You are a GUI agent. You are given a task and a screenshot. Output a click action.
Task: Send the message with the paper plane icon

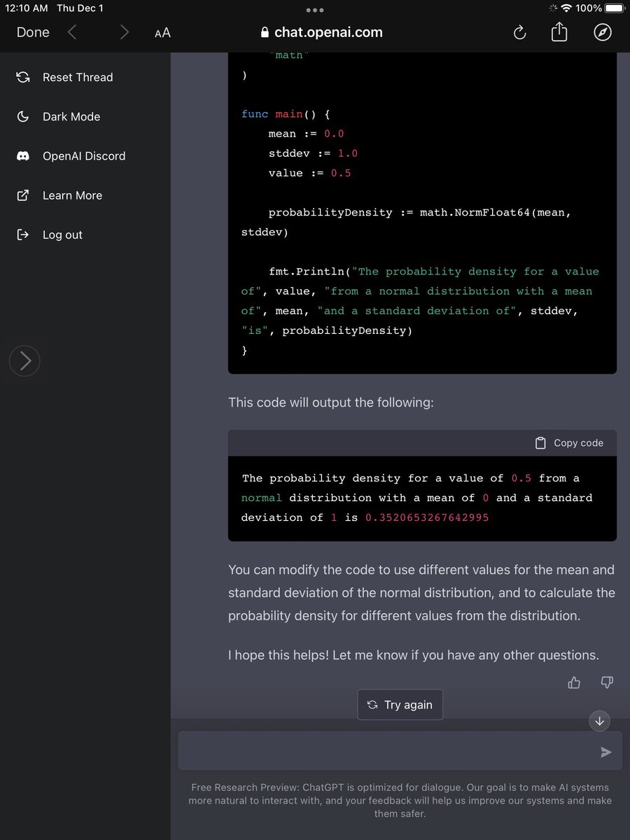606,752
